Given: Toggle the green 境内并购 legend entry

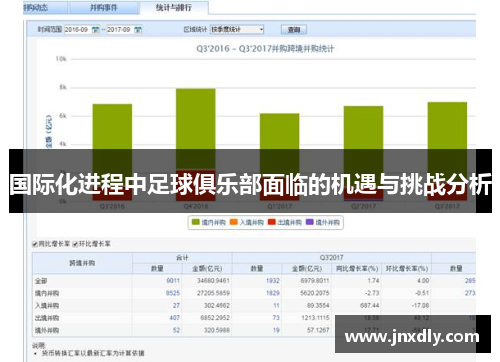Looking at the screenshot, I should point(209,222).
